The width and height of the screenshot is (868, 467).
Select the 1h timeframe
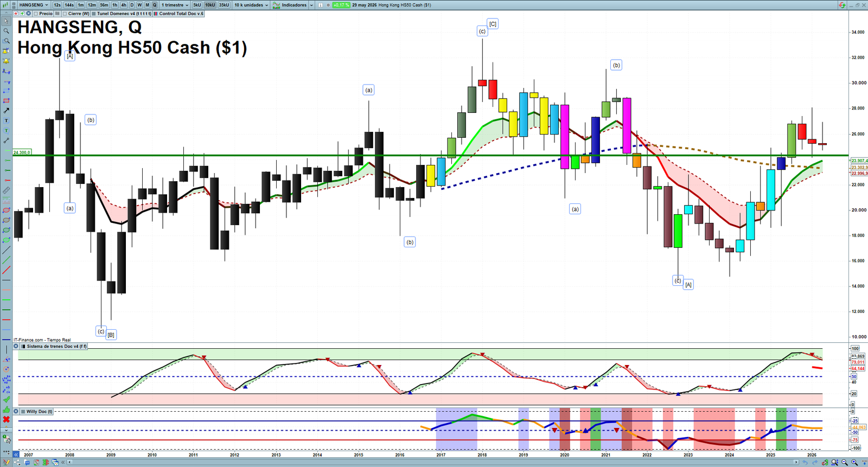click(115, 5)
